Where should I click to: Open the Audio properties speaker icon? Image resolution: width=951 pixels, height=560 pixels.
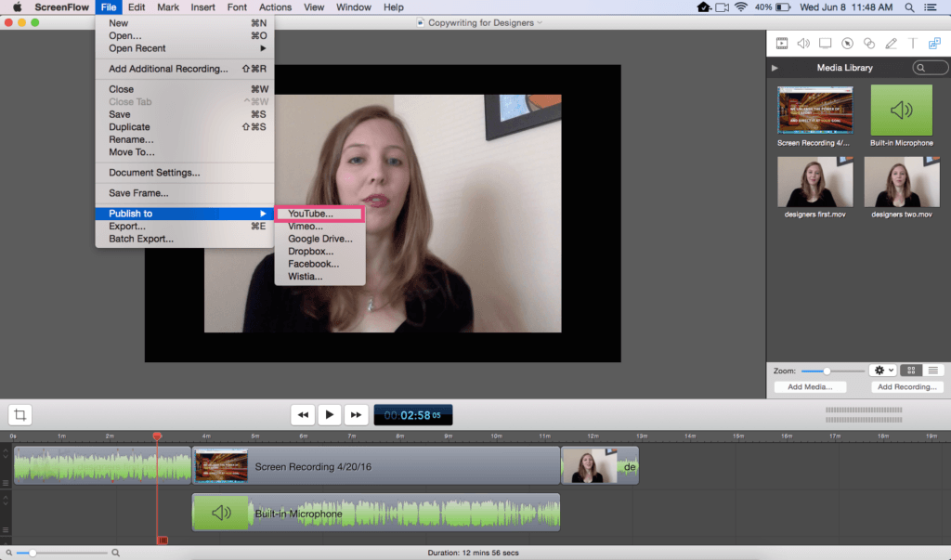tap(803, 43)
